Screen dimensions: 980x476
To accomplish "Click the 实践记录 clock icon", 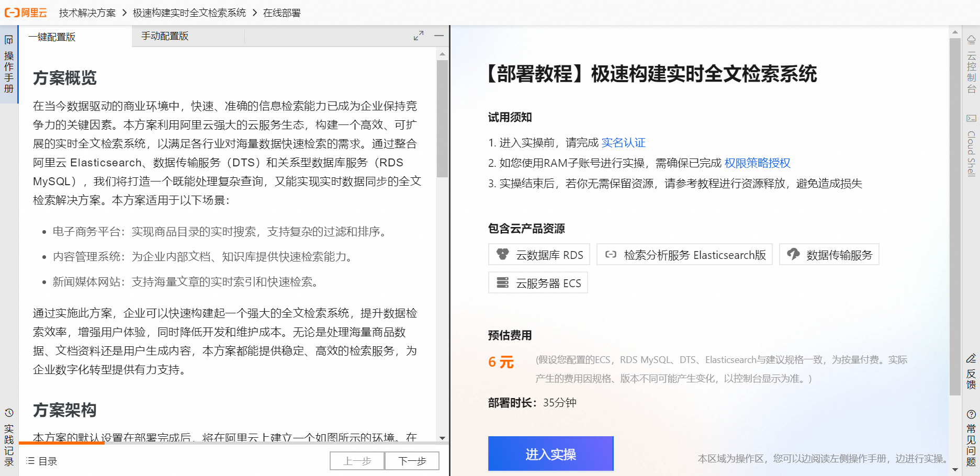I will [x=9, y=413].
